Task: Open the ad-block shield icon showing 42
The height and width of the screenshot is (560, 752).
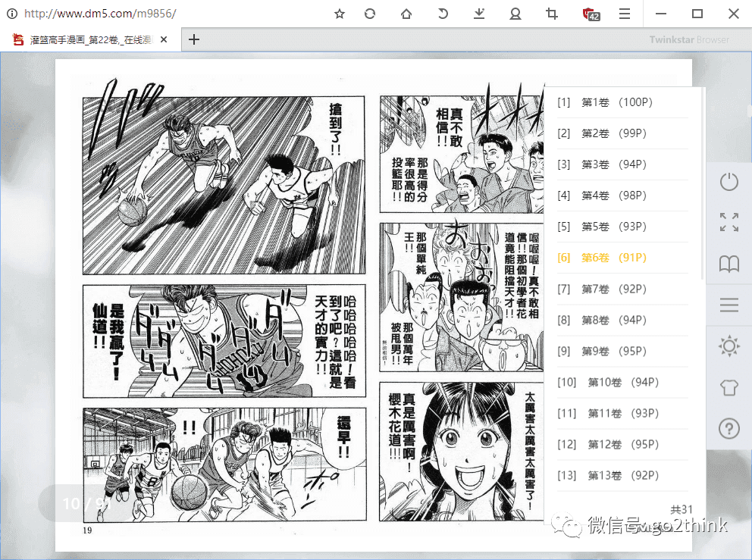Action: 591,14
